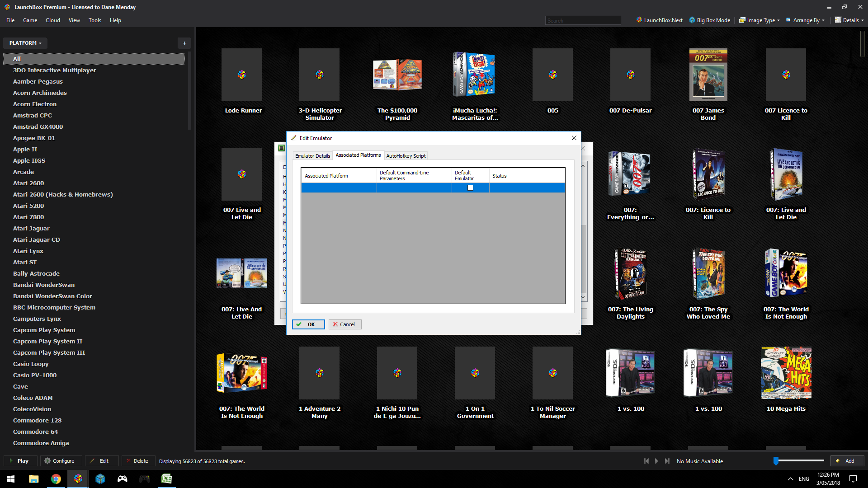868x488 pixels.
Task: Open the Image Type dropdown
Action: coord(759,20)
